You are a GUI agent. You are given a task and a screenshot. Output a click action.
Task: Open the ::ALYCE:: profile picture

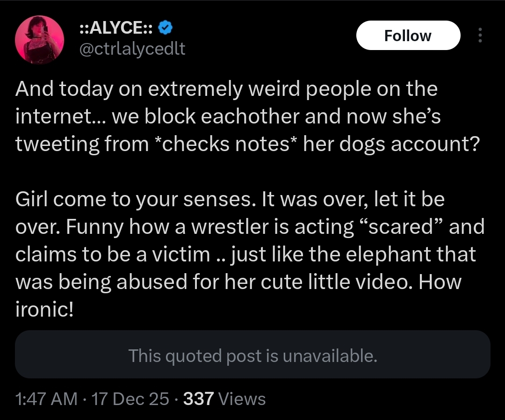tap(40, 40)
